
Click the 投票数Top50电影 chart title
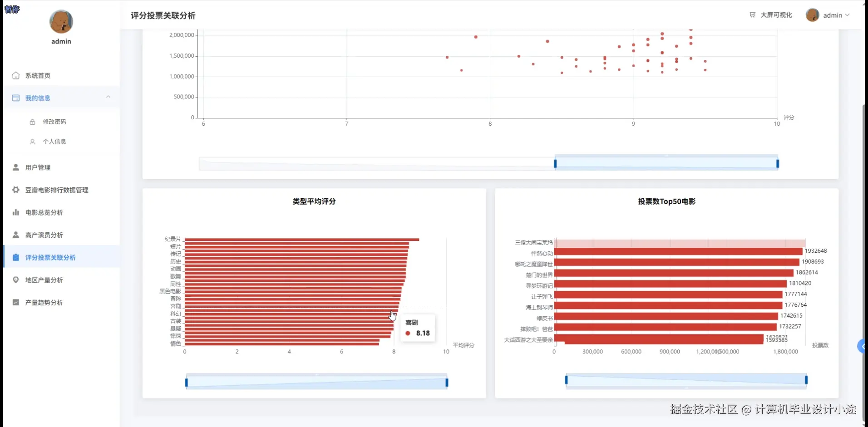pyautogui.click(x=666, y=201)
